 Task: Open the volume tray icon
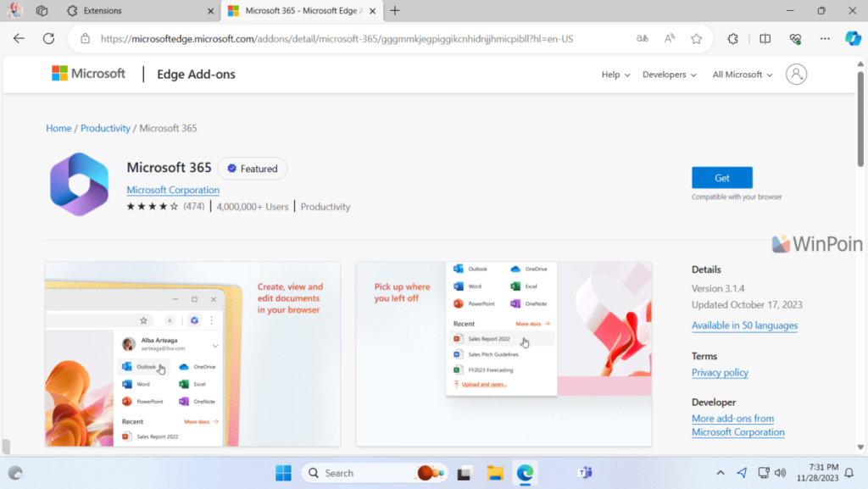pyautogui.click(x=781, y=473)
